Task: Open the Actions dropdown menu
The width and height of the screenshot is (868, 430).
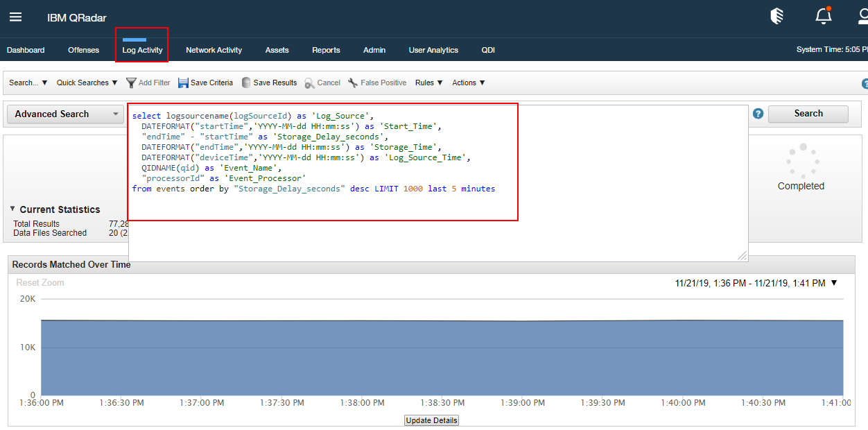Action: (x=469, y=83)
